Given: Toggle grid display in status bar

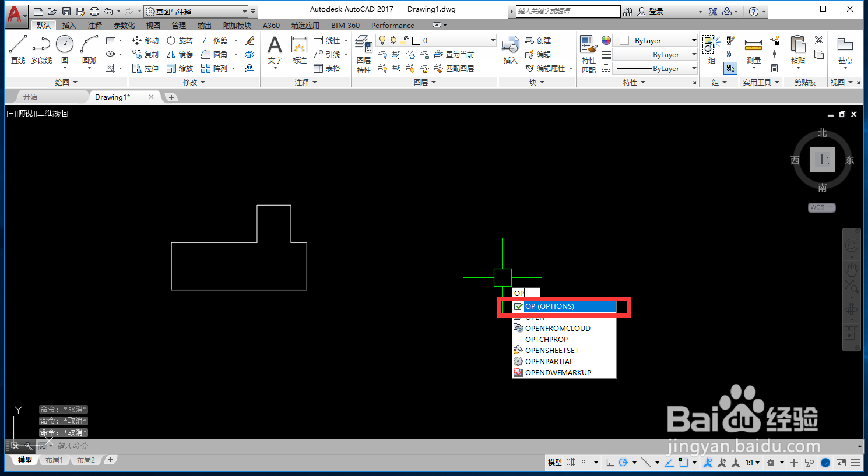Looking at the screenshot, I should 571,462.
